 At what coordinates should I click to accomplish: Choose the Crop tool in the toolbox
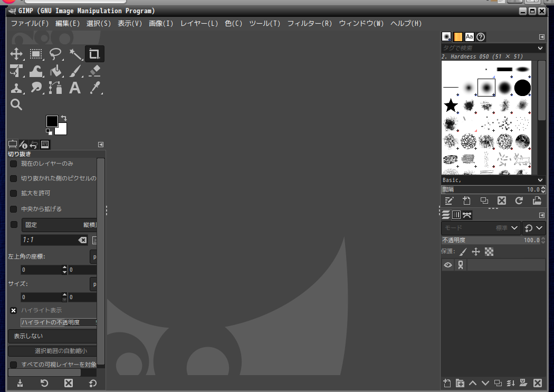point(94,54)
